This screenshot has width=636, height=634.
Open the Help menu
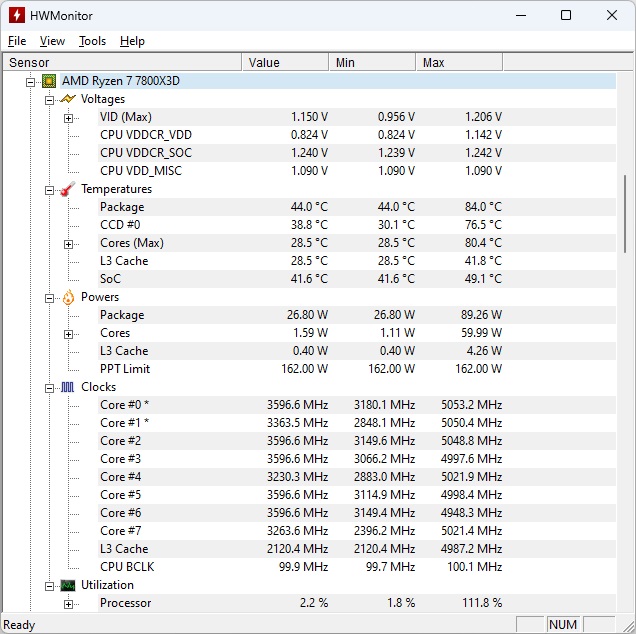(132, 41)
